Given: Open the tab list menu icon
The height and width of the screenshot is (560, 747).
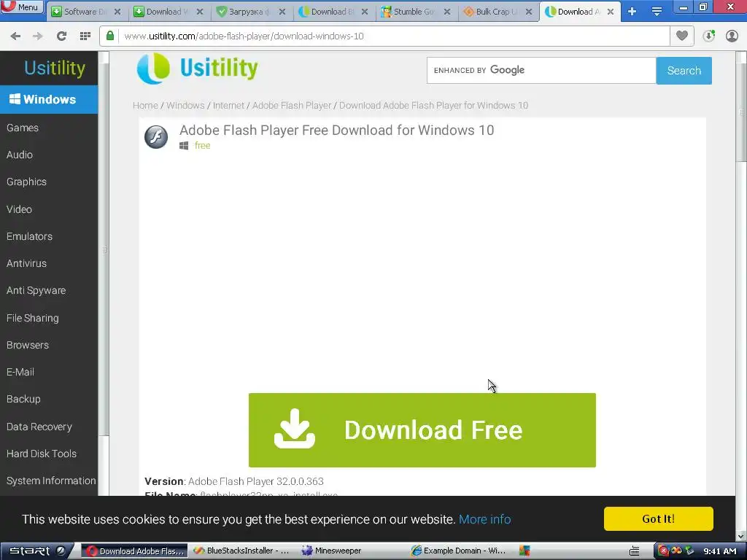Looking at the screenshot, I should point(657,12).
